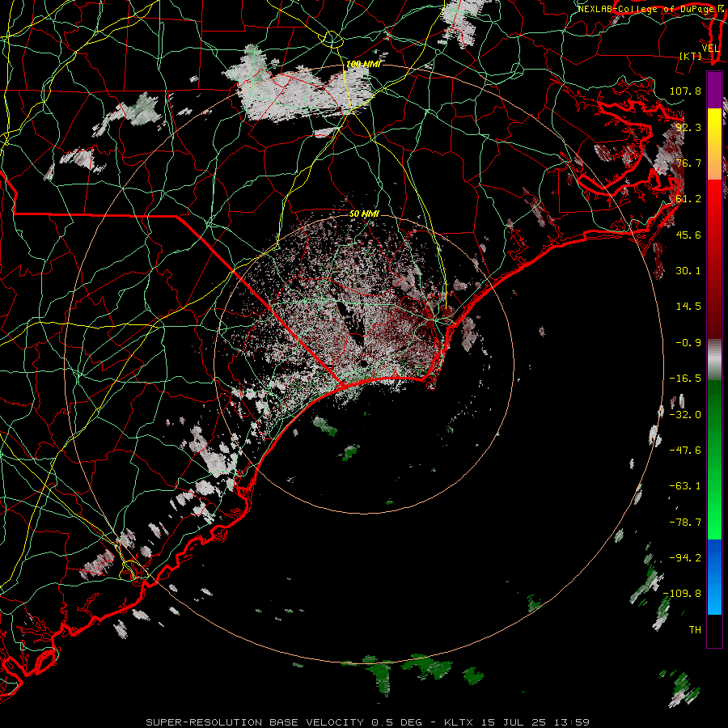Screen dimensions: 728x728
Task: Click the [KT] units label
Action: [691, 56]
